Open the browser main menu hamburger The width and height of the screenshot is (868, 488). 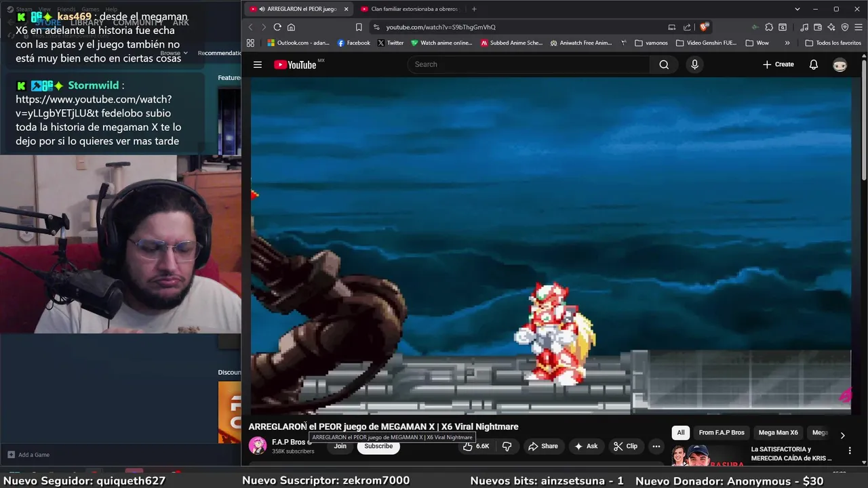859,27
